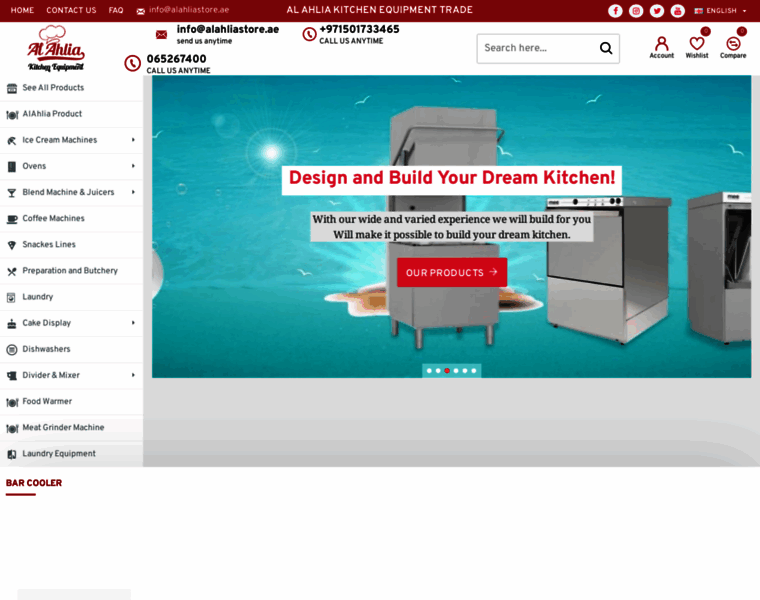Screen dimensions: 760x600
Task: Go to Contact Us menu item
Action: [71, 10]
